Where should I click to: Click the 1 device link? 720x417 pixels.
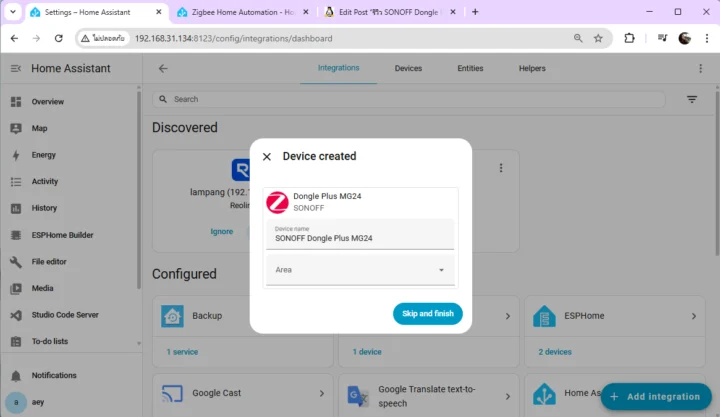(367, 352)
